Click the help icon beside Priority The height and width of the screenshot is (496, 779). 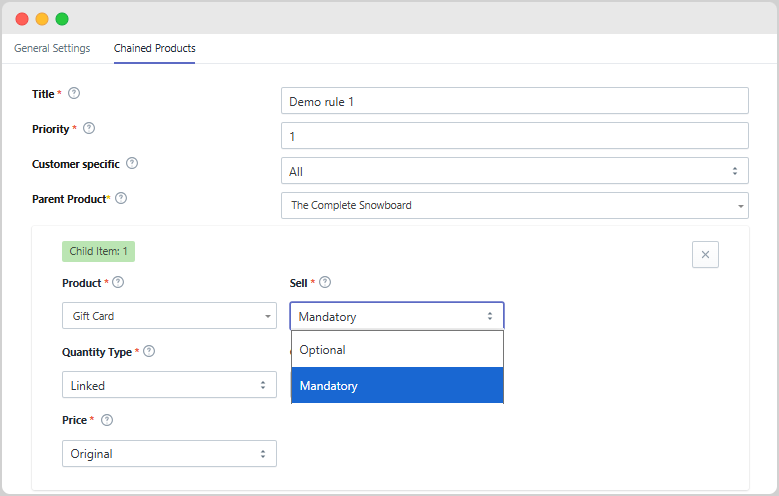point(89,128)
